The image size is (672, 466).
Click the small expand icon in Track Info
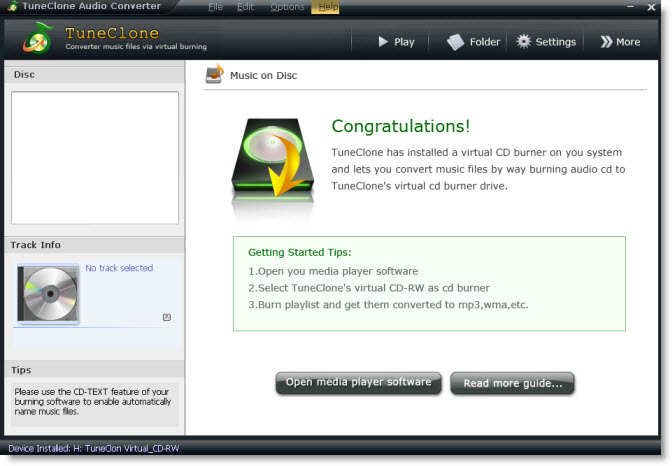tap(166, 317)
